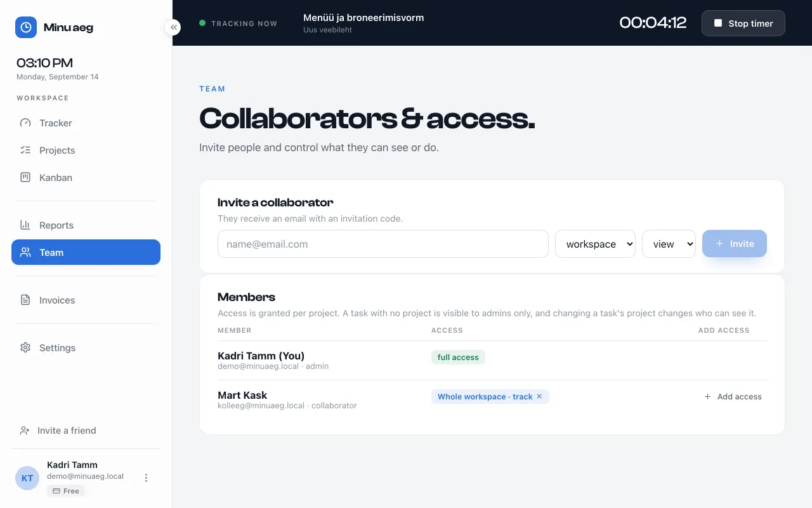Open the workspace scope dropdown
This screenshot has width=812, height=508.
coord(595,244)
